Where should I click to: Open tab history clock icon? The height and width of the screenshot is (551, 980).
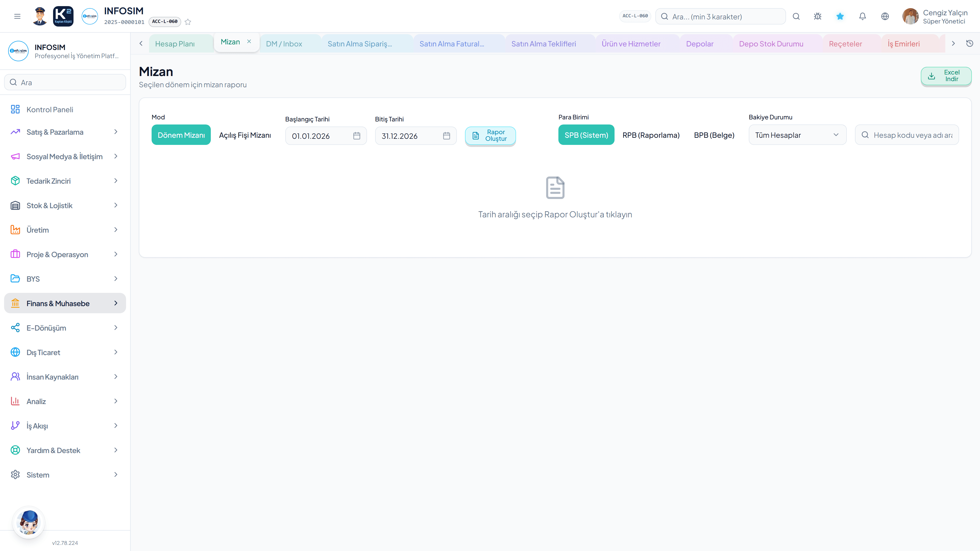(x=970, y=43)
